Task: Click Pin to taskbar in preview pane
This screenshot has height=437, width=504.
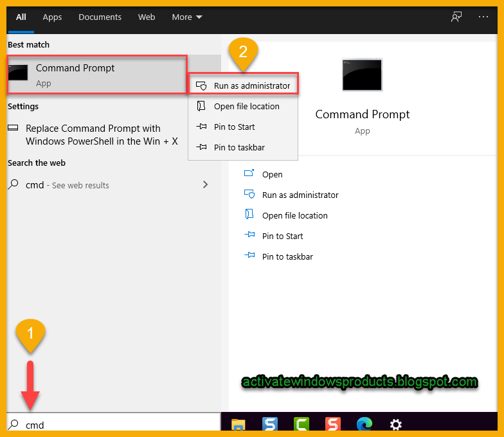Action: (x=287, y=257)
